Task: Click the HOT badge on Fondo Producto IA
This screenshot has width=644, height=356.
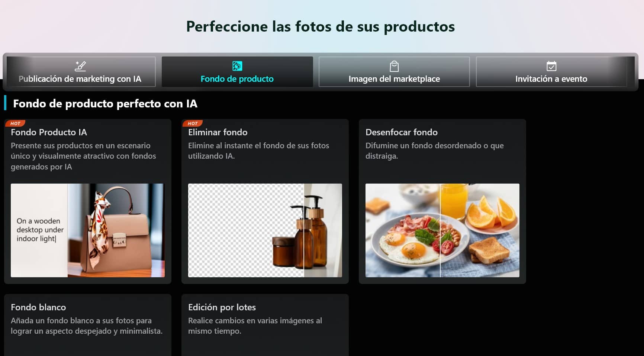Action: [16, 123]
